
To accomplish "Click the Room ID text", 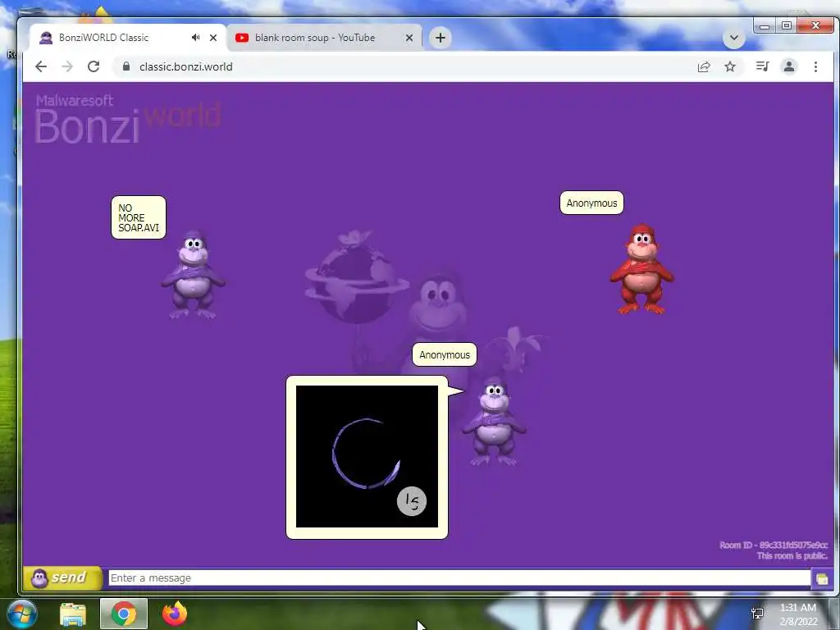I will click(773, 545).
